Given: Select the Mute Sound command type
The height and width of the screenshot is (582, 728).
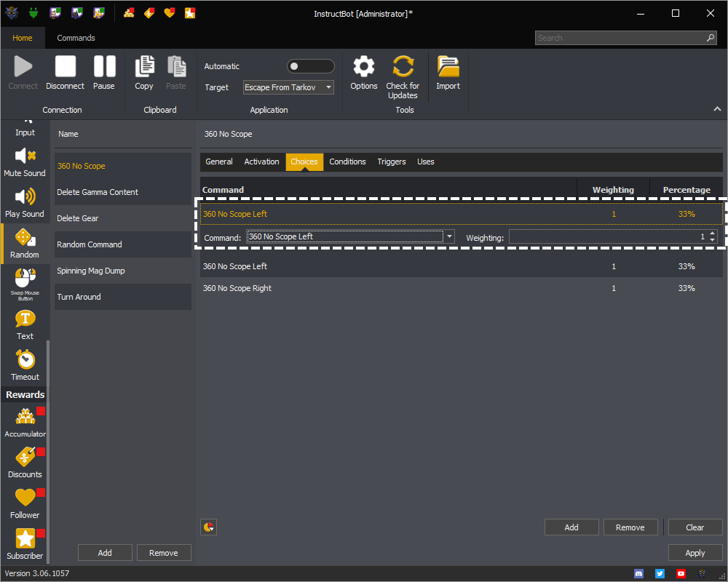Looking at the screenshot, I should [x=25, y=162].
